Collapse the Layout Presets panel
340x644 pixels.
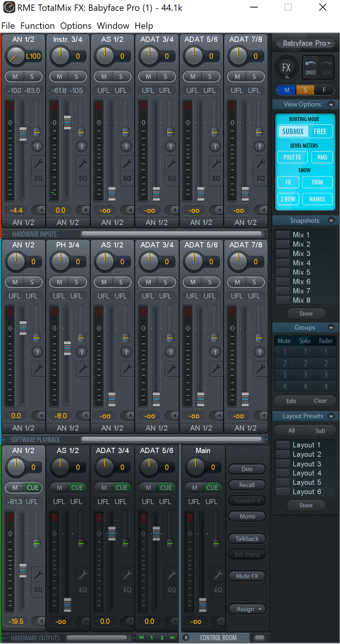[x=331, y=416]
